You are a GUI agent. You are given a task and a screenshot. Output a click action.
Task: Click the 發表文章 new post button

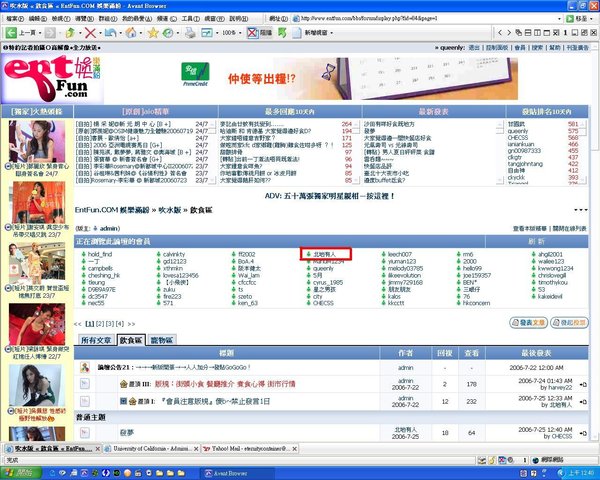[528, 323]
